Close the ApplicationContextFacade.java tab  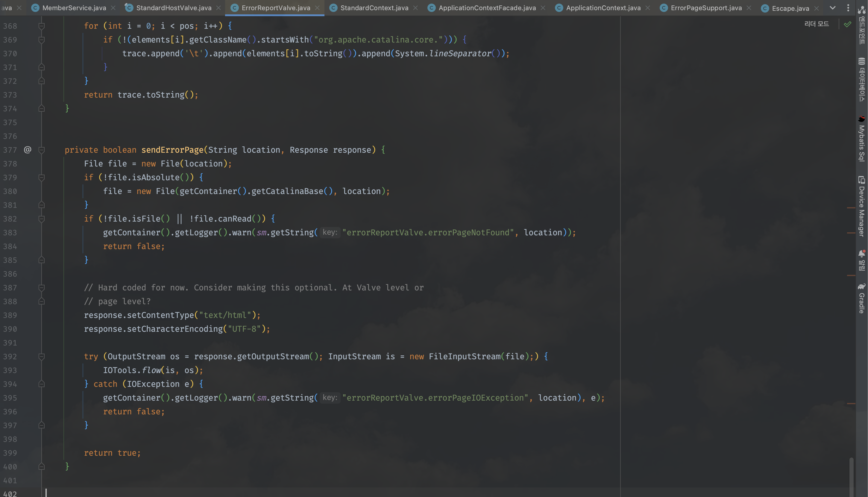coord(543,8)
